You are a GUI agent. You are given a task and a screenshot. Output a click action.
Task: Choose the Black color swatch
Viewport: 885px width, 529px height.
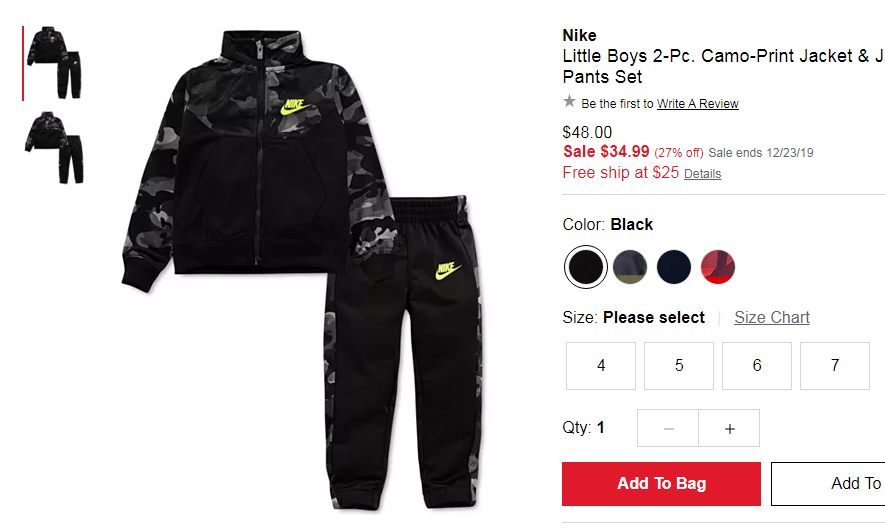[x=586, y=266]
